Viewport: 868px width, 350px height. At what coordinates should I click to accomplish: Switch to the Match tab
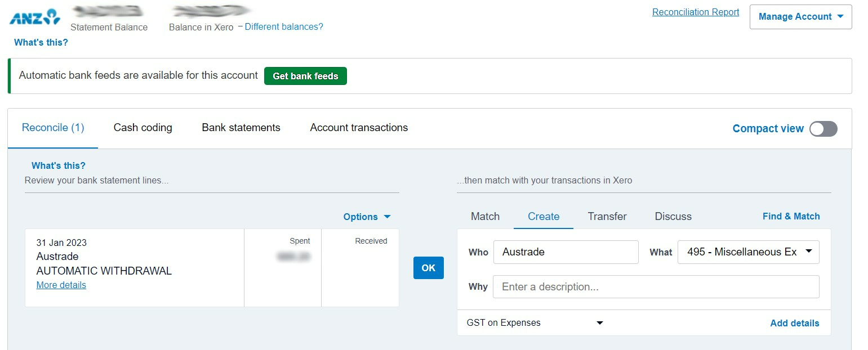(485, 217)
